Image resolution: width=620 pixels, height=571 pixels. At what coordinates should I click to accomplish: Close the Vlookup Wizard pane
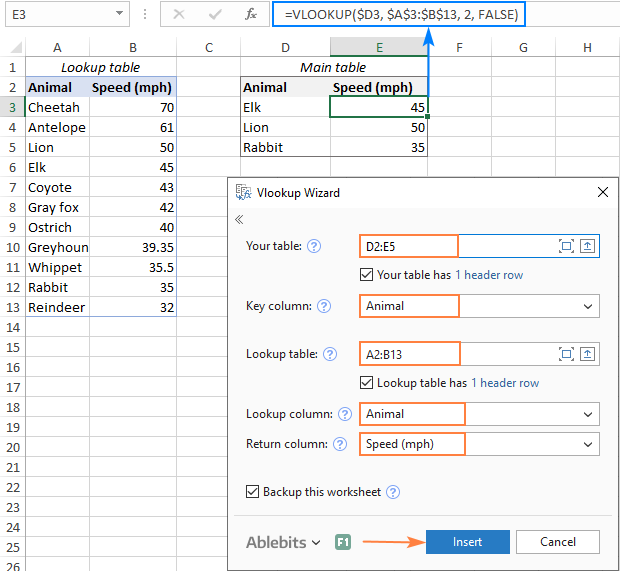pyautogui.click(x=603, y=193)
